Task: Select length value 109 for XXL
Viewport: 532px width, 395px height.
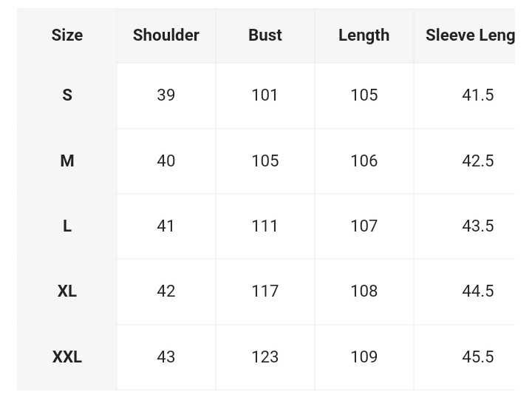Action: click(364, 357)
